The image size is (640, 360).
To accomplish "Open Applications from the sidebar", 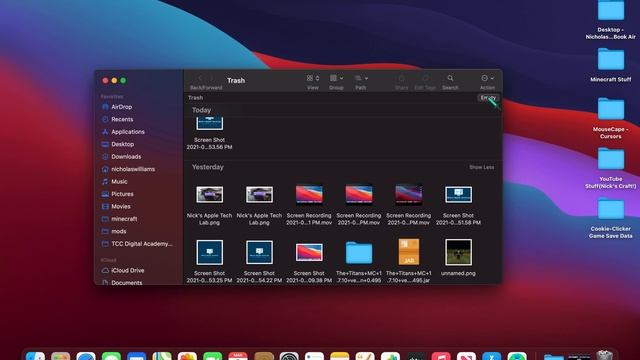I will coord(127,132).
